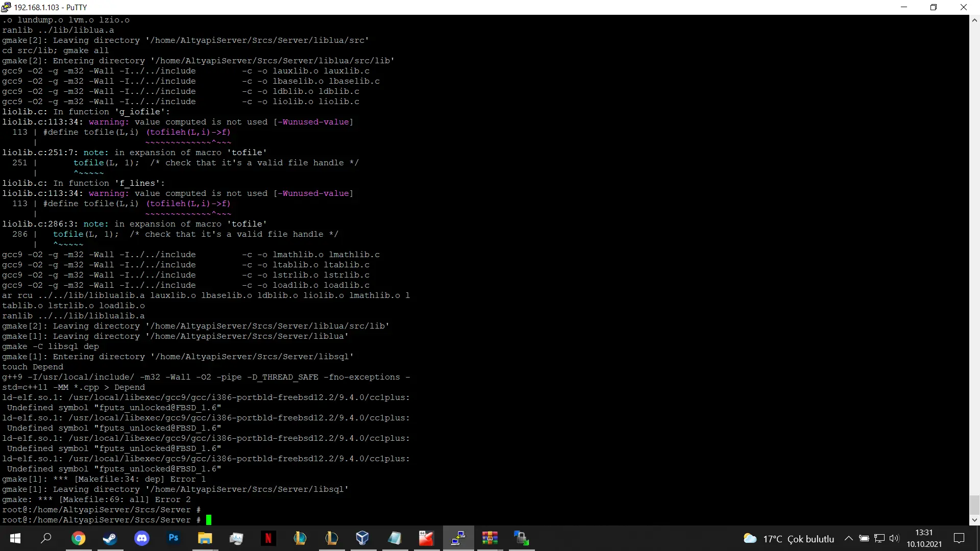The image size is (980, 551).
Task: Open Netflix from the taskbar
Action: pos(268,538)
